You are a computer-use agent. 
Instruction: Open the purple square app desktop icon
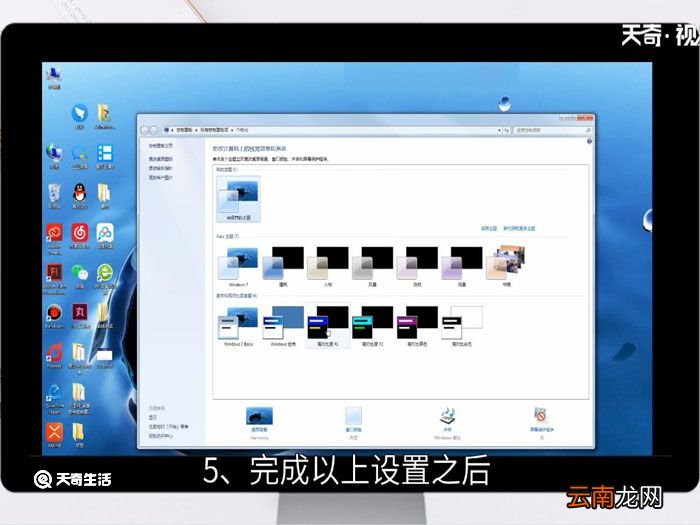pyautogui.click(x=80, y=316)
